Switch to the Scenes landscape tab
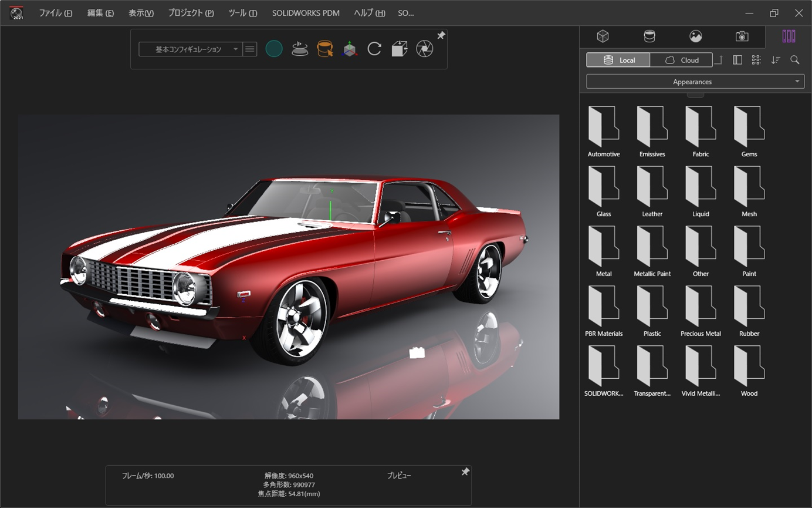812x508 pixels. (696, 36)
